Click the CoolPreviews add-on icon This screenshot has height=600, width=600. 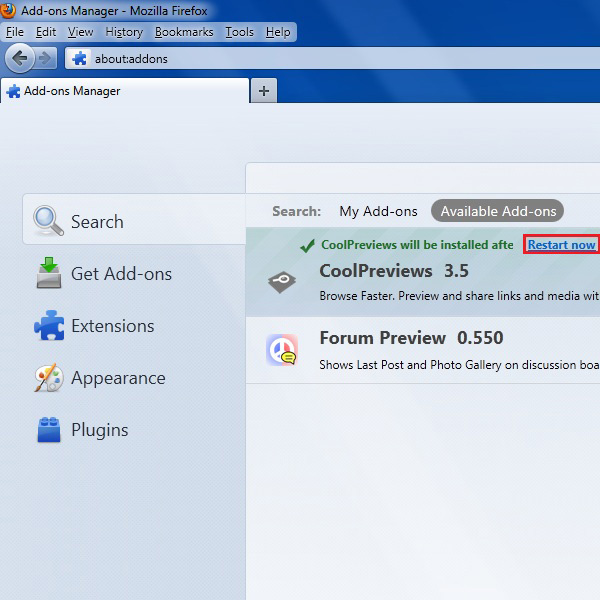click(282, 282)
